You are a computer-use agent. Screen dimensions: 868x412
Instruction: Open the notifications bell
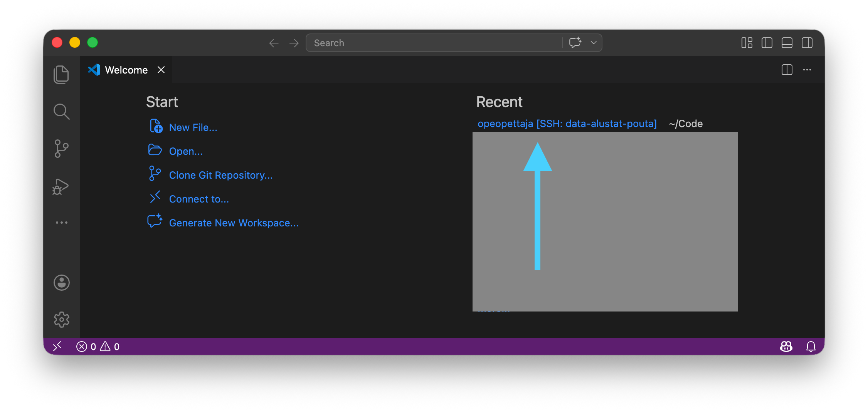[x=811, y=347]
